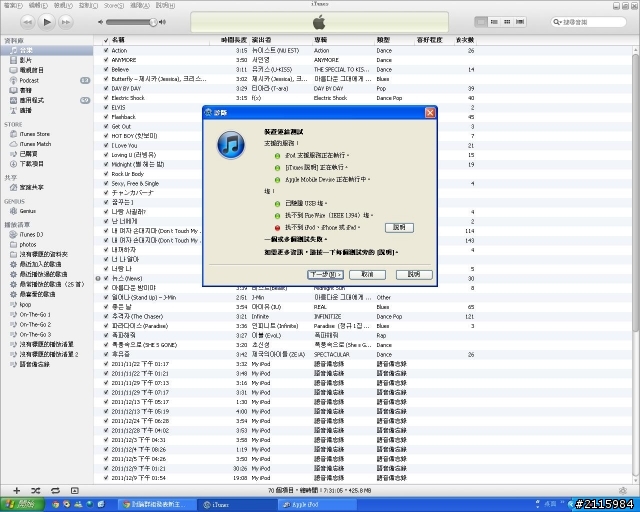Viewport: 640px width, 512px height.
Task: Click the Chrome quick launch icon in the taskbar
Action: click(56, 504)
